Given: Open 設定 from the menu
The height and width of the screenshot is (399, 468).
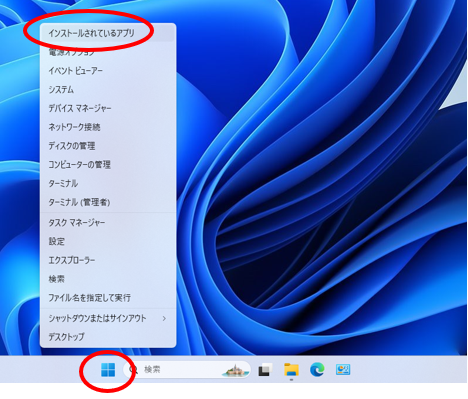Looking at the screenshot, I should click(108, 241).
